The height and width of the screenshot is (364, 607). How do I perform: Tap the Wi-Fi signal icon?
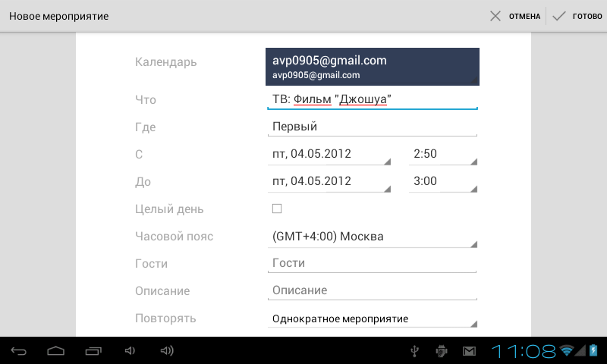click(x=567, y=350)
